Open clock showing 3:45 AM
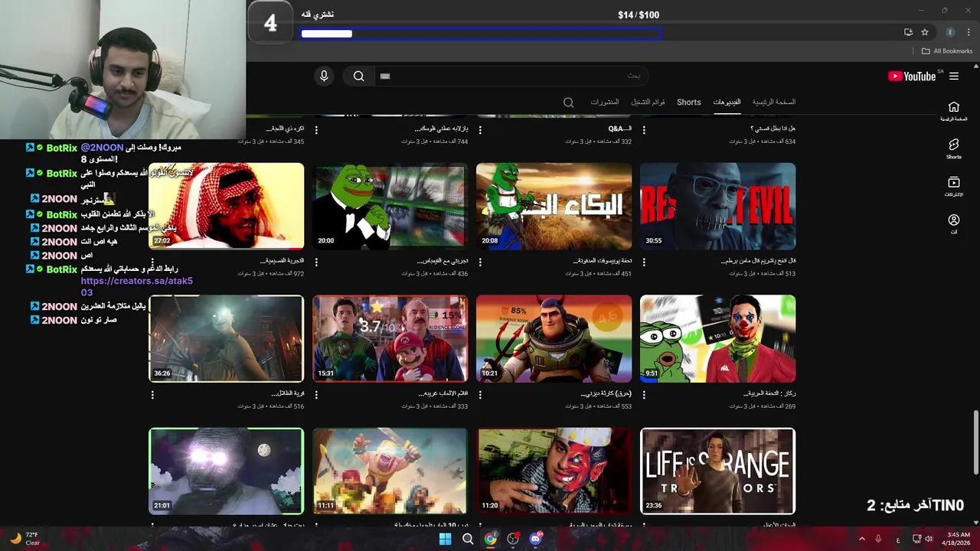The width and height of the screenshot is (980, 551). [958, 539]
